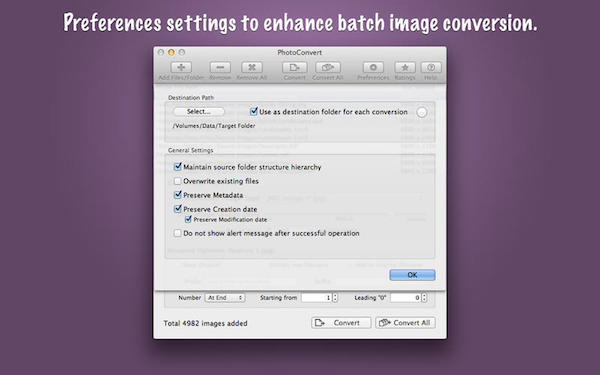Toggle Preserve Creation date checkbox

(178, 209)
